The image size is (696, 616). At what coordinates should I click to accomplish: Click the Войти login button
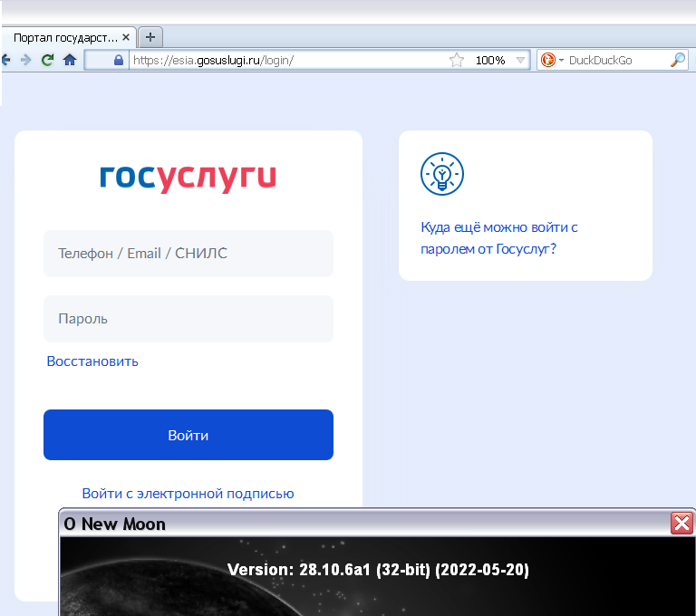coord(188,435)
